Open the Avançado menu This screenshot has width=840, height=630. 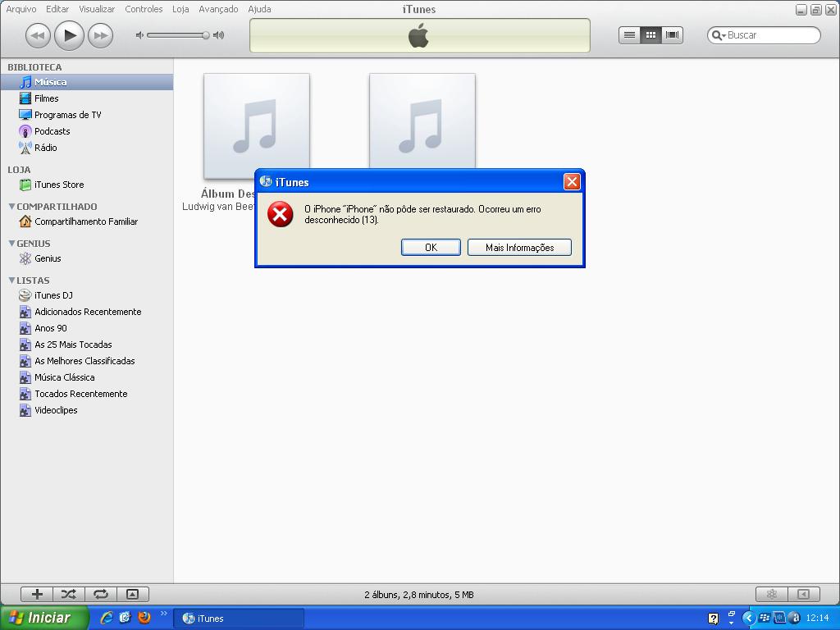pyautogui.click(x=218, y=9)
